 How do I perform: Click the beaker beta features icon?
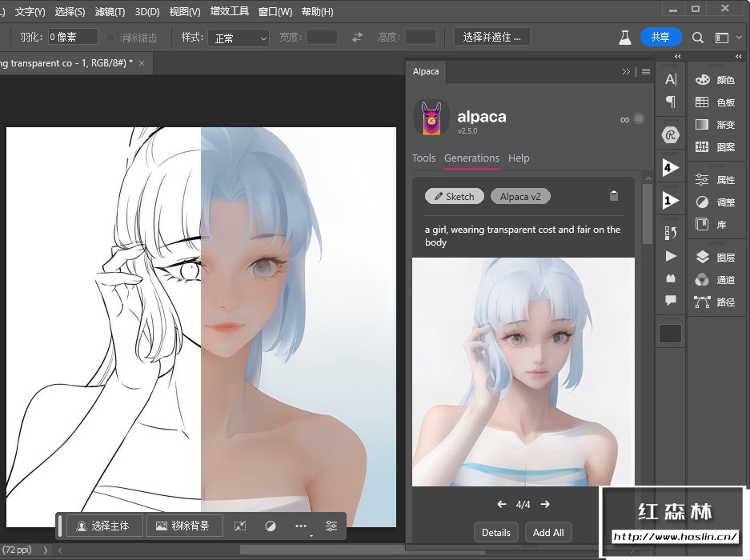point(624,38)
